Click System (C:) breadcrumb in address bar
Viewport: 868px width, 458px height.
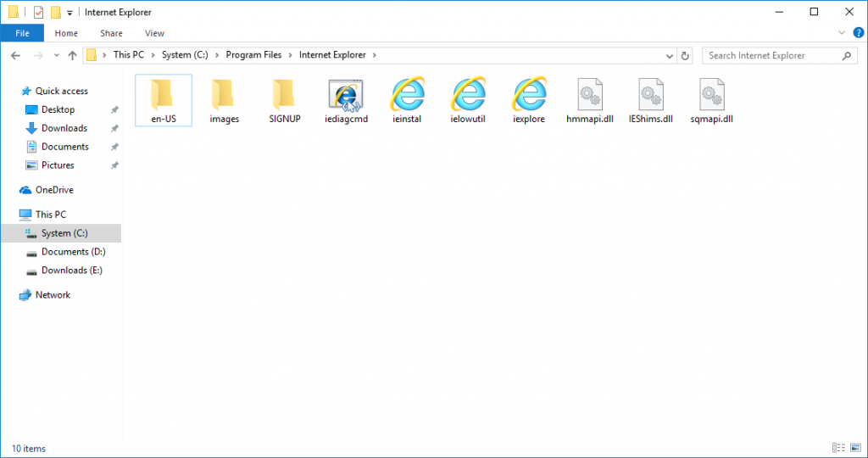(185, 55)
